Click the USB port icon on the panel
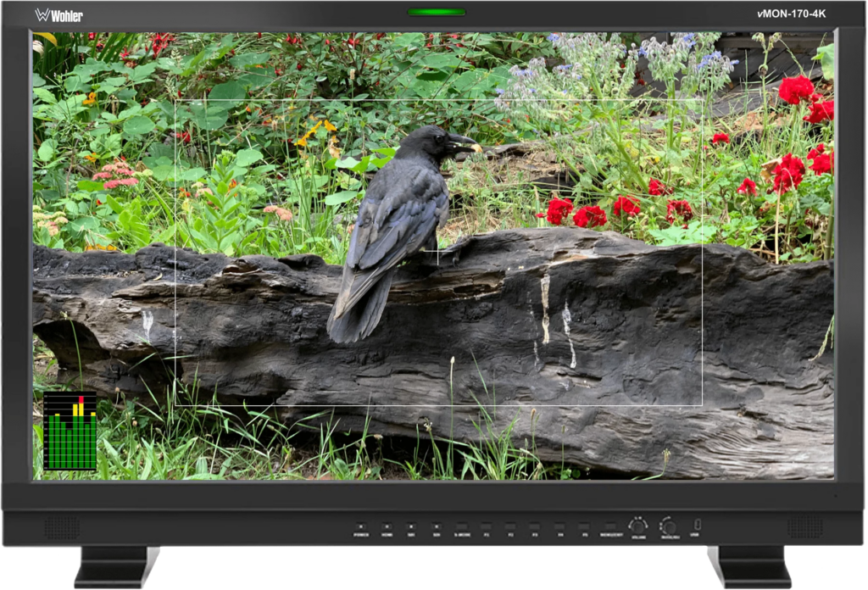 (696, 526)
